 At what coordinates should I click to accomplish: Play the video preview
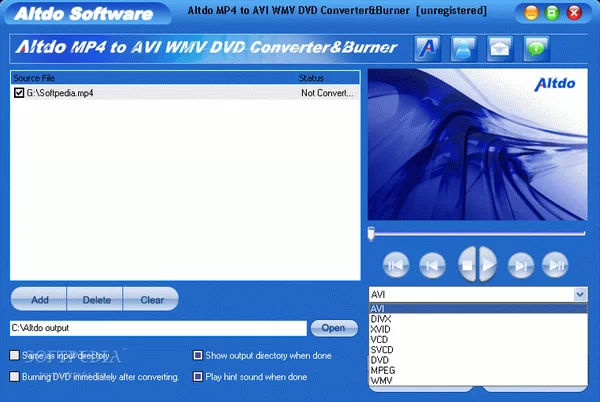coord(488,265)
